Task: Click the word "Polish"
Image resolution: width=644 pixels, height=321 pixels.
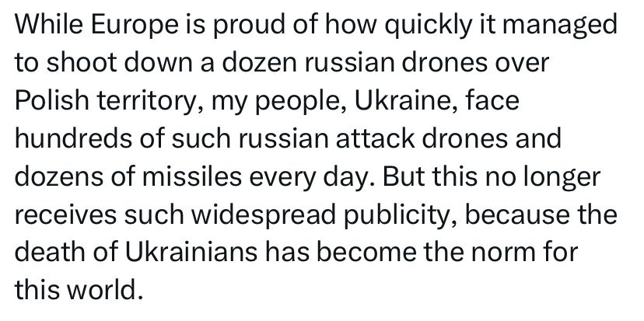Action: (51, 99)
